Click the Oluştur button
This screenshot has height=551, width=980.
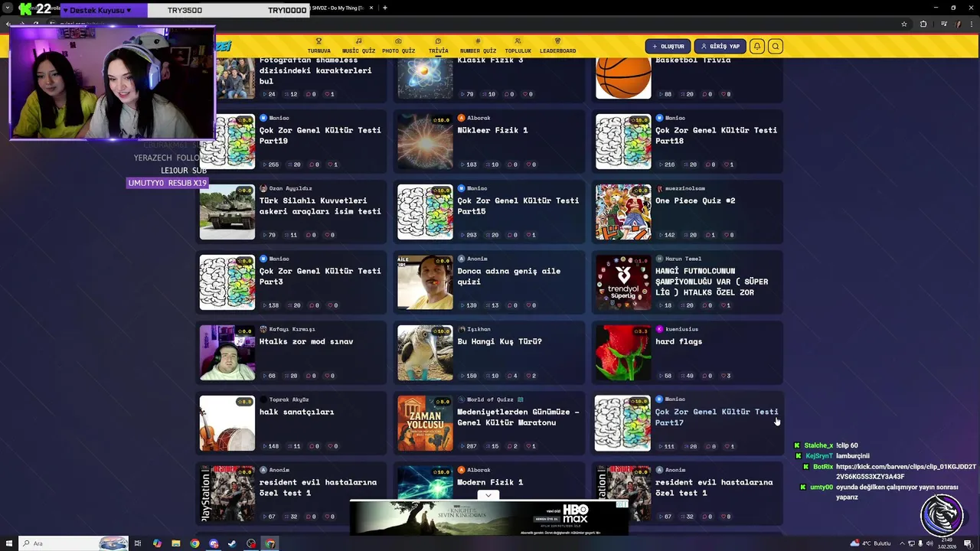point(668,46)
